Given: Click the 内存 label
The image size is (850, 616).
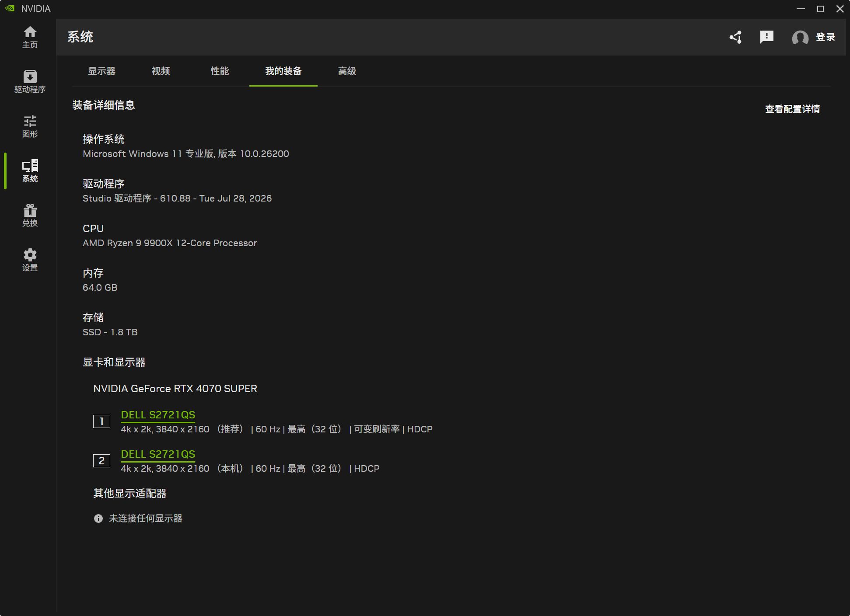Looking at the screenshot, I should click(93, 273).
